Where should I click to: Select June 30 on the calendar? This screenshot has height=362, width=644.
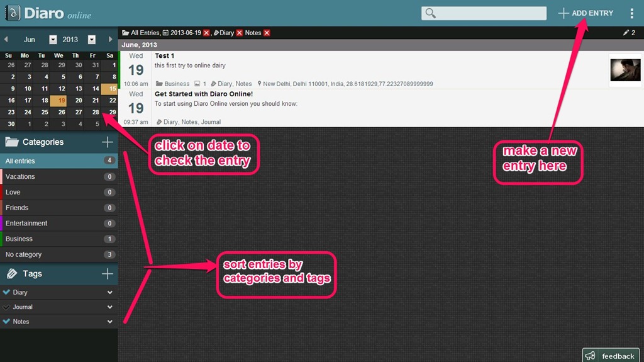[x=8, y=124]
